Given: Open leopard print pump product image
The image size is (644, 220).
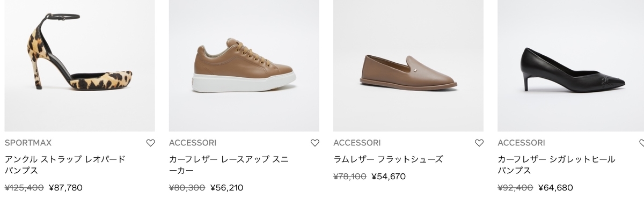Looking at the screenshot, I should tap(79, 65).
